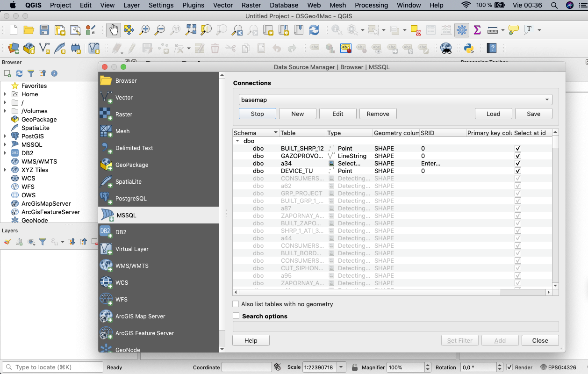Expand the MSSQL node in Browser panel
The image size is (588, 374).
[x=5, y=144]
